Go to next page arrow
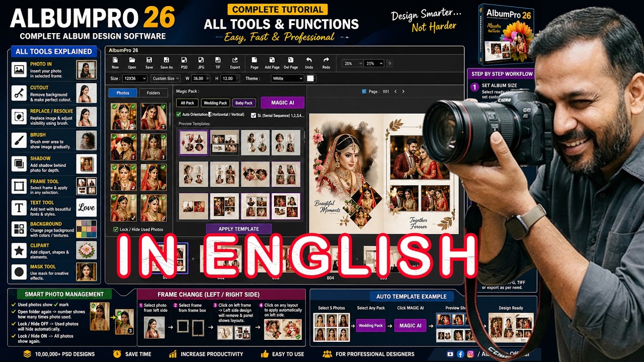Screen dimensions: 644x362 pyautogui.click(x=403, y=92)
